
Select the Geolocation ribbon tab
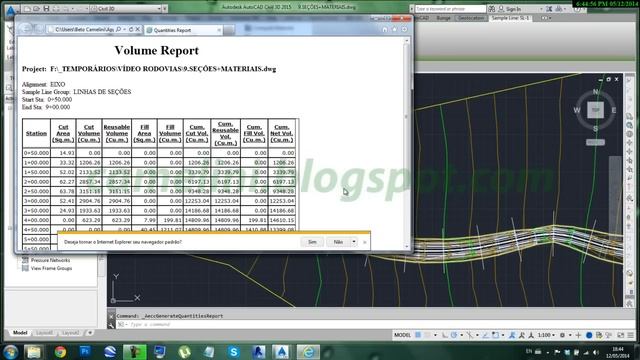(x=471, y=18)
